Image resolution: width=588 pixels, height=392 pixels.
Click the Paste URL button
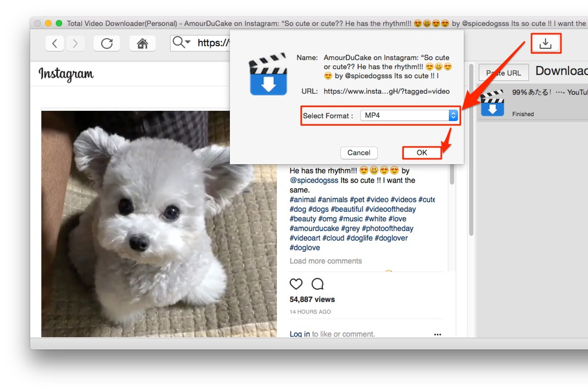point(504,73)
